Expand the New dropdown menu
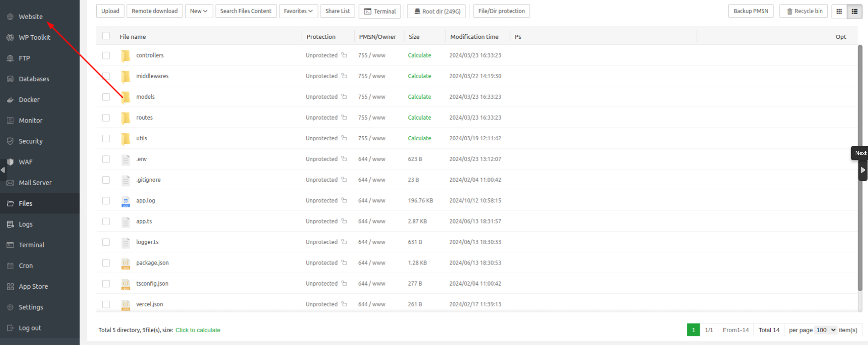The width and height of the screenshot is (868, 345). (x=199, y=11)
